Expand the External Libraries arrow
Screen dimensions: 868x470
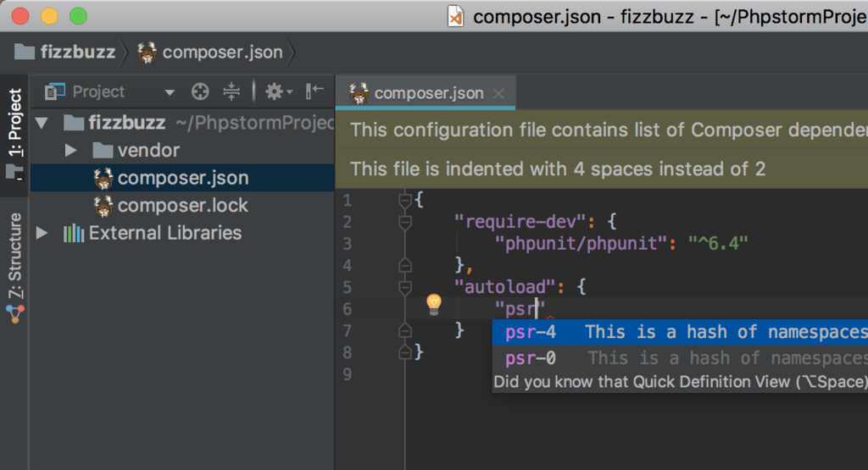point(42,233)
